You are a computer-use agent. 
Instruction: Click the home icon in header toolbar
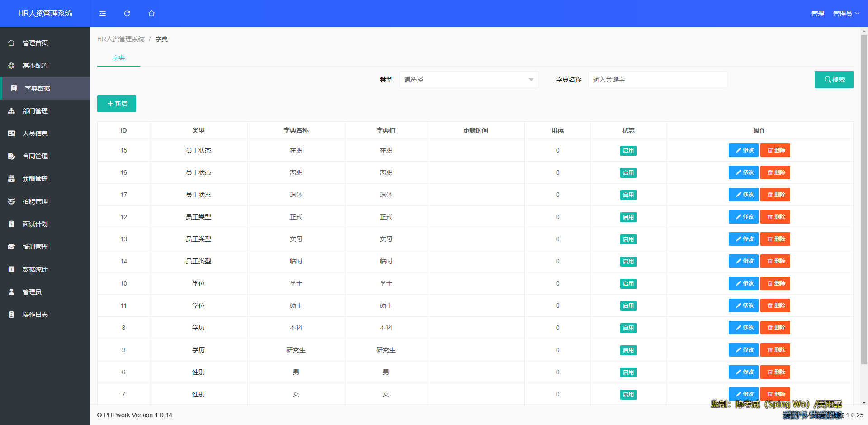pyautogui.click(x=151, y=14)
